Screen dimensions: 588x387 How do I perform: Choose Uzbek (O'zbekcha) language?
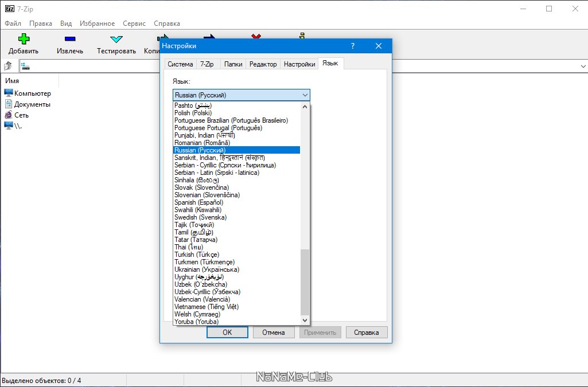point(236,284)
